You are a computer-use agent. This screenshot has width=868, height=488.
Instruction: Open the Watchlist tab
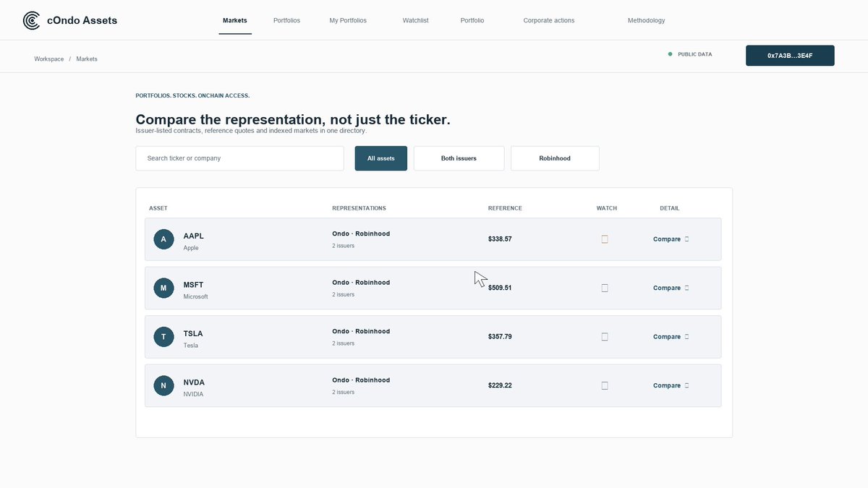coord(416,20)
